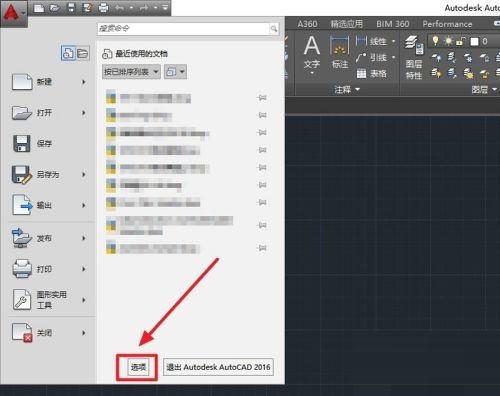
Task: Select the 打印 menu entry
Action: click(48, 269)
